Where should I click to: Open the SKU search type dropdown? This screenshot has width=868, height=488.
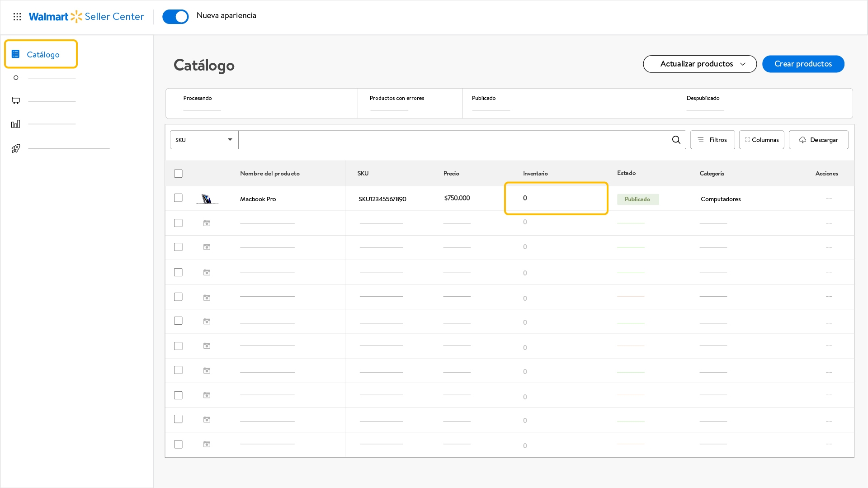[204, 140]
